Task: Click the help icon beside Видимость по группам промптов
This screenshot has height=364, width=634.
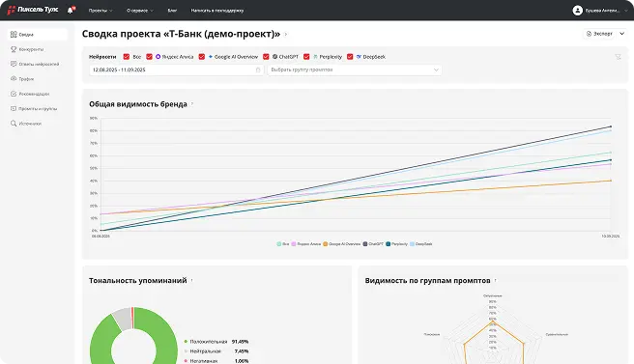Action: 495,280
